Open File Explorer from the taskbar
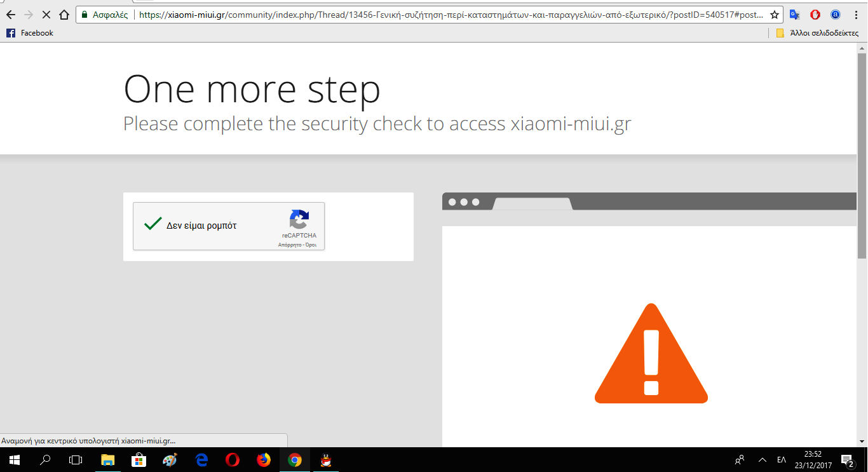Viewport: 868px width, 472px height. pyautogui.click(x=107, y=459)
